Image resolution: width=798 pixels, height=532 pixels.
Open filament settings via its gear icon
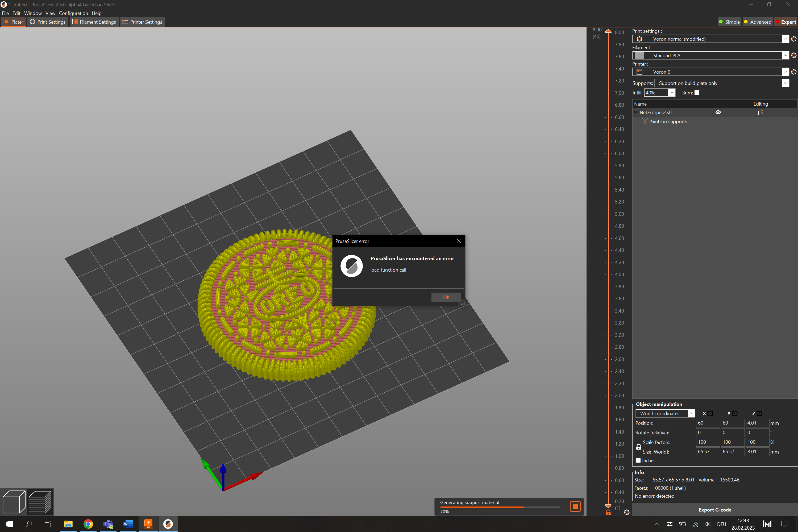point(793,55)
